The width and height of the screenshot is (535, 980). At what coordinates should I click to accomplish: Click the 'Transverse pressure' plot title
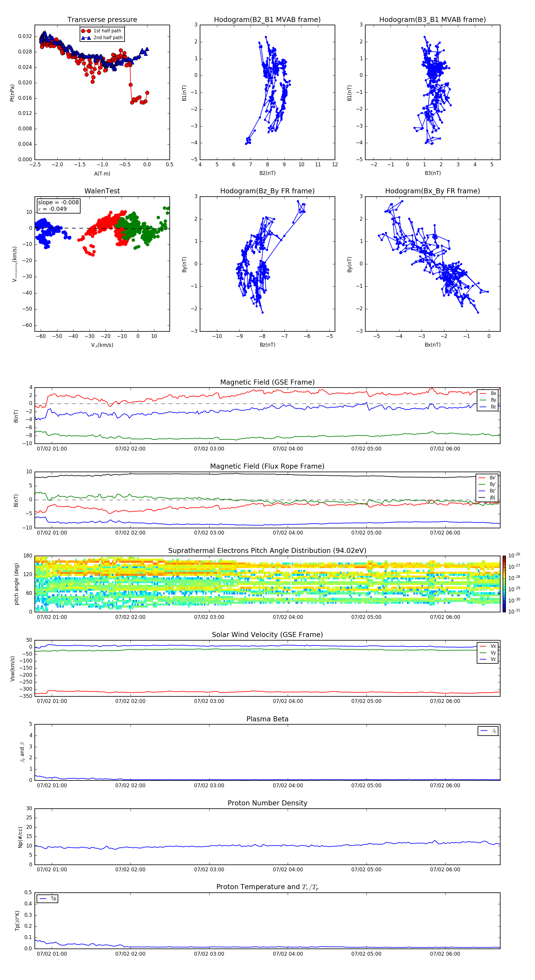point(102,19)
